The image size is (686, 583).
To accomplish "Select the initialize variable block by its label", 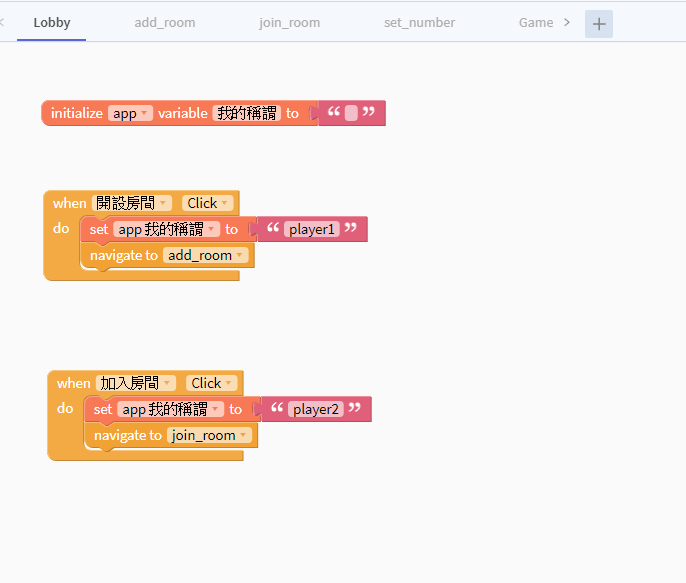I will (x=77, y=113).
